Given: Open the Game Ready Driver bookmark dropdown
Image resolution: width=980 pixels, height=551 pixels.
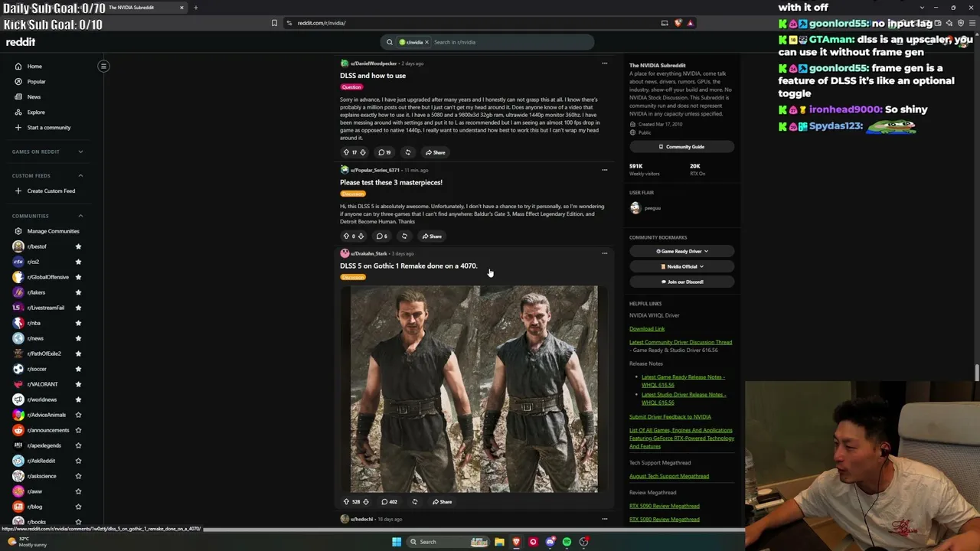Looking at the screenshot, I should pyautogui.click(x=681, y=251).
